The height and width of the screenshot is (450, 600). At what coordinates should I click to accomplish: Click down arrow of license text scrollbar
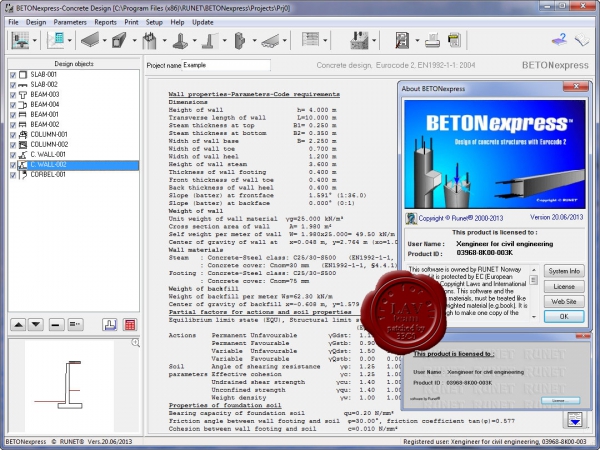(x=534, y=317)
